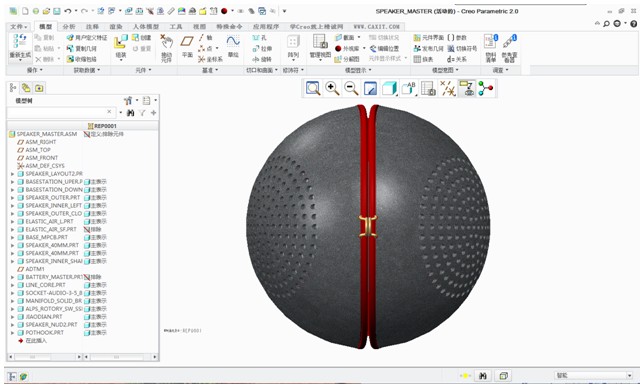Toggle datum display filters icon
The width and height of the screenshot is (640, 385).
coord(447,88)
